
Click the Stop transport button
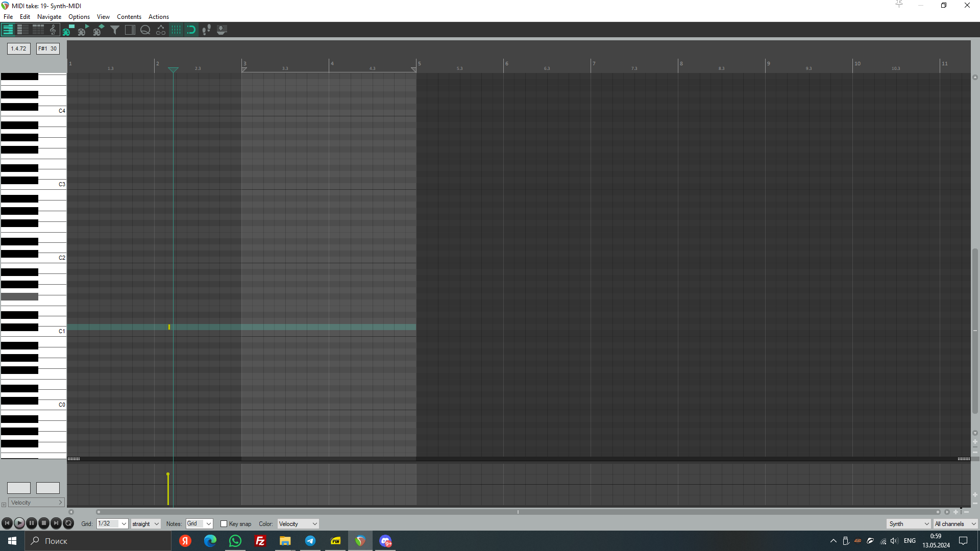click(x=44, y=523)
